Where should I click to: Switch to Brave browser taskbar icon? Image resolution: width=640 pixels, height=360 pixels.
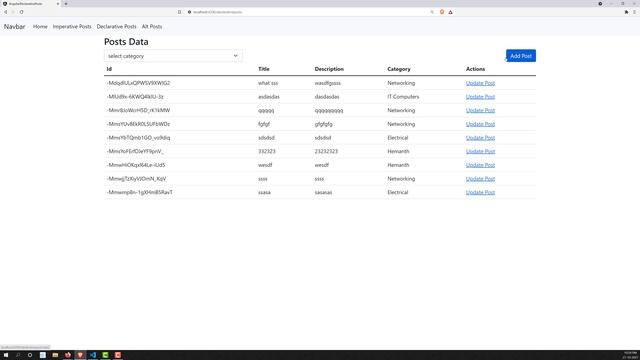pos(80,355)
